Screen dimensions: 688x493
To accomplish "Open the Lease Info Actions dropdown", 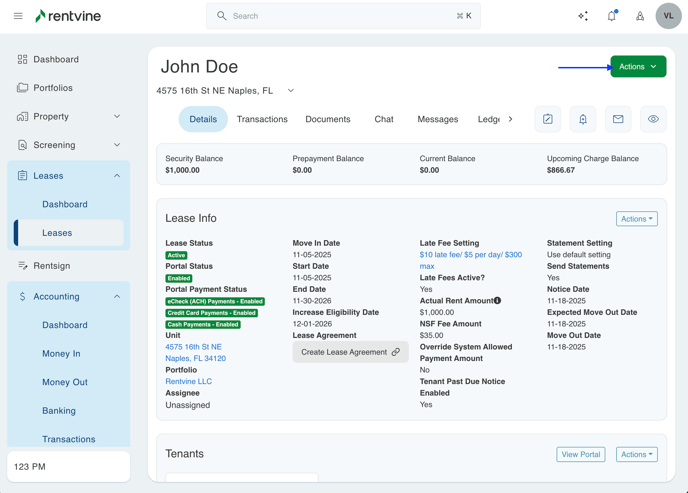I will tap(636, 219).
